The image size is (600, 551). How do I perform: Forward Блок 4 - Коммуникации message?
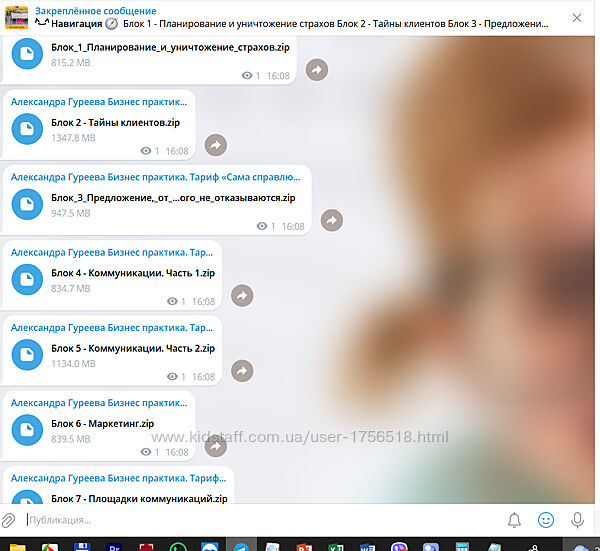(242, 296)
